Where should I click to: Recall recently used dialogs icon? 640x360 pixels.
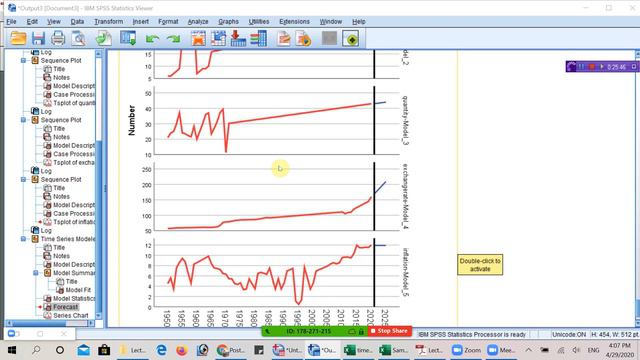128,39
